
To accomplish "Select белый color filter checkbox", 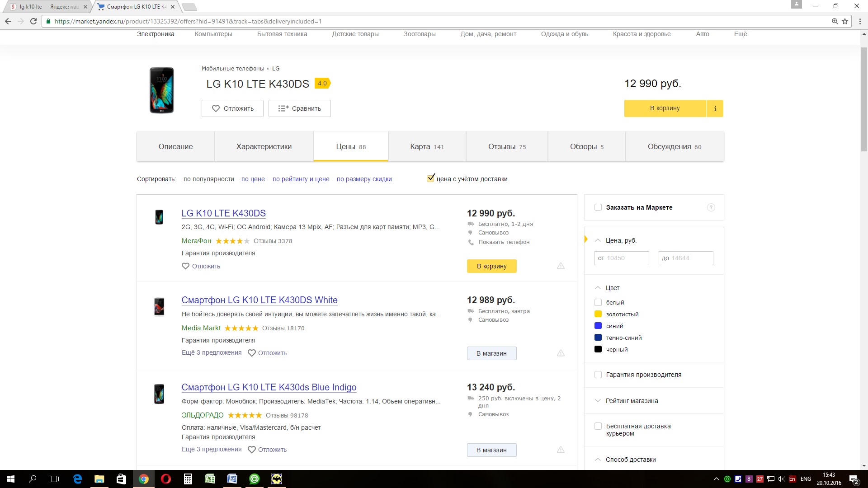I will coord(598,302).
